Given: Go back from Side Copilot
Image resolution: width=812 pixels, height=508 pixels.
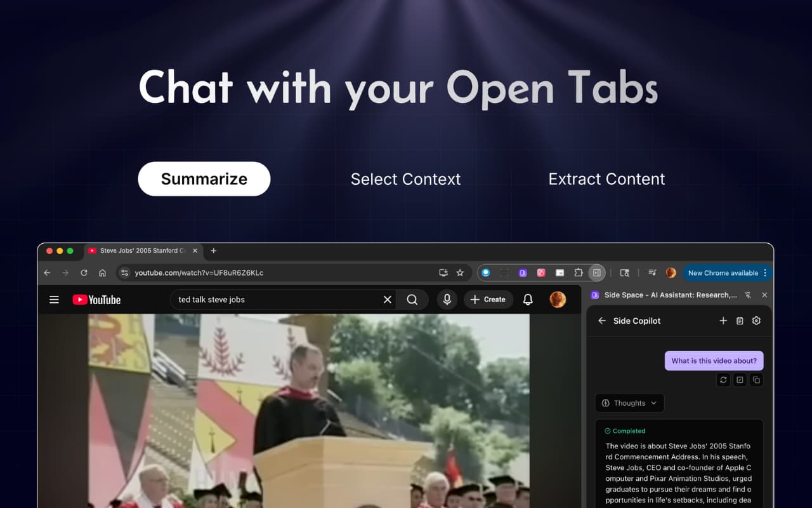Looking at the screenshot, I should tap(602, 321).
